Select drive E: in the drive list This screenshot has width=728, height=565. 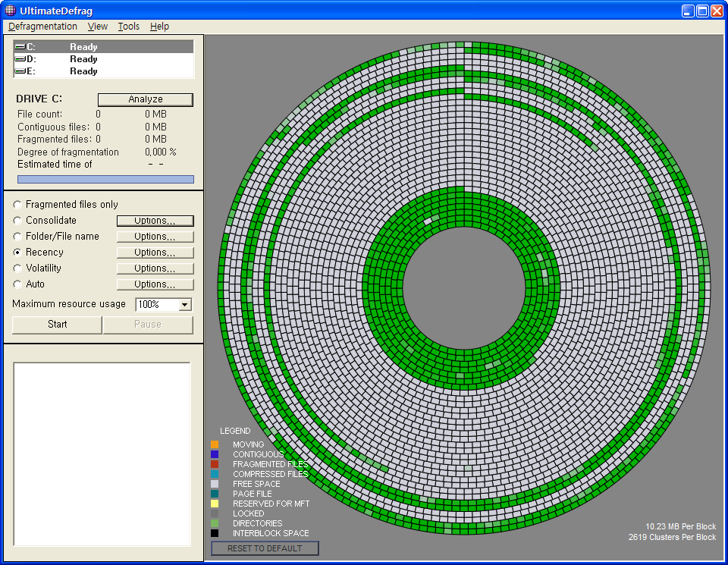104,71
